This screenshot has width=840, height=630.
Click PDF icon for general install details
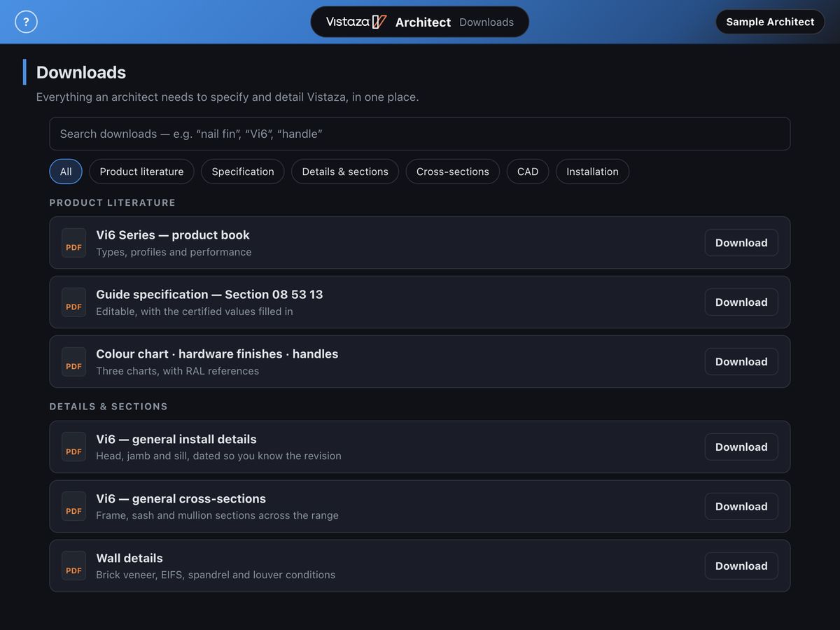(x=73, y=447)
